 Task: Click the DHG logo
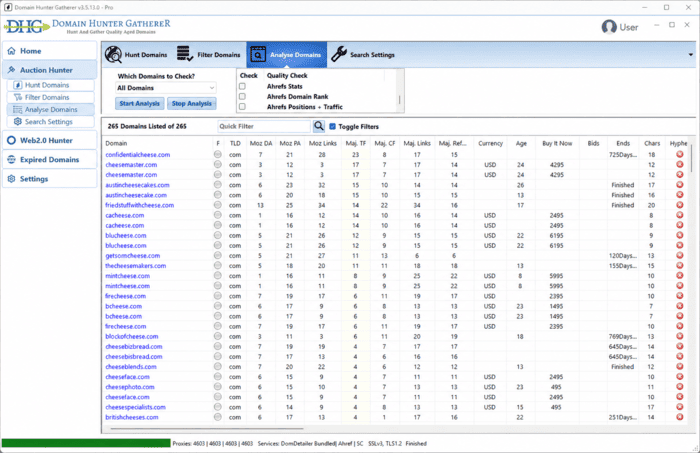pos(26,27)
